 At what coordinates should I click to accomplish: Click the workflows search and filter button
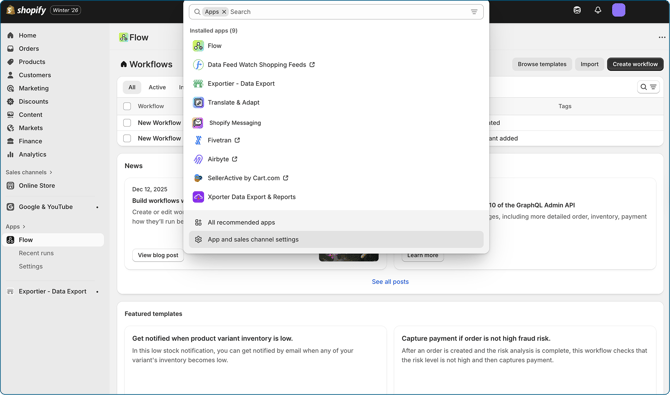648,87
